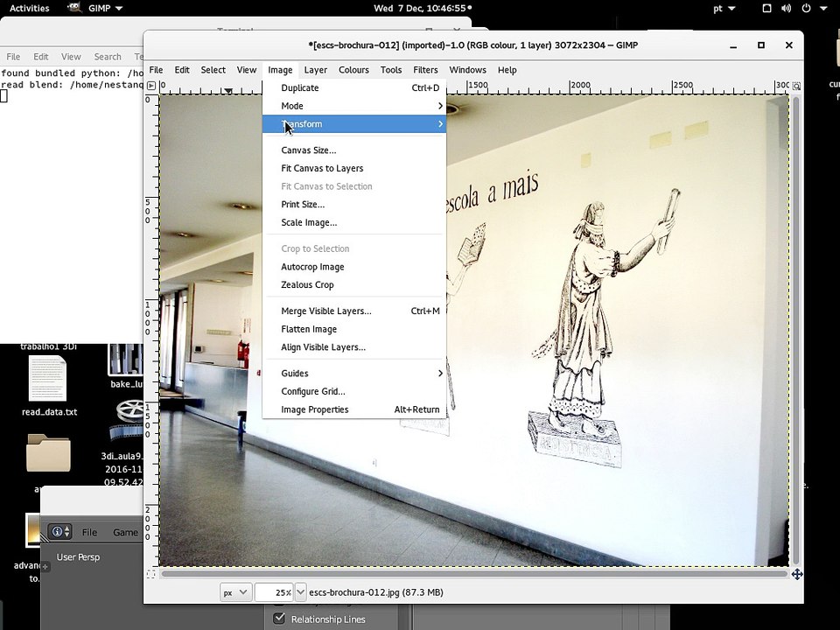Click the power icon in the top bar
This screenshot has height=630, width=840.
pos(806,8)
